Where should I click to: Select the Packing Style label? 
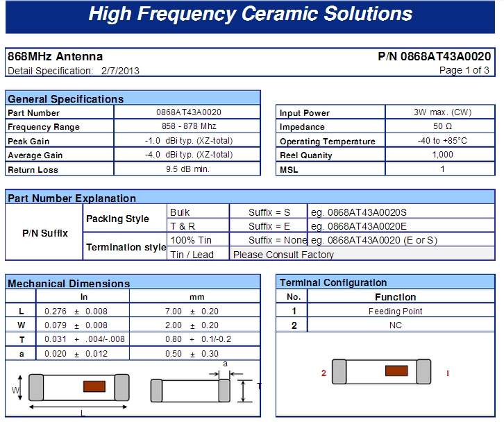[117, 219]
